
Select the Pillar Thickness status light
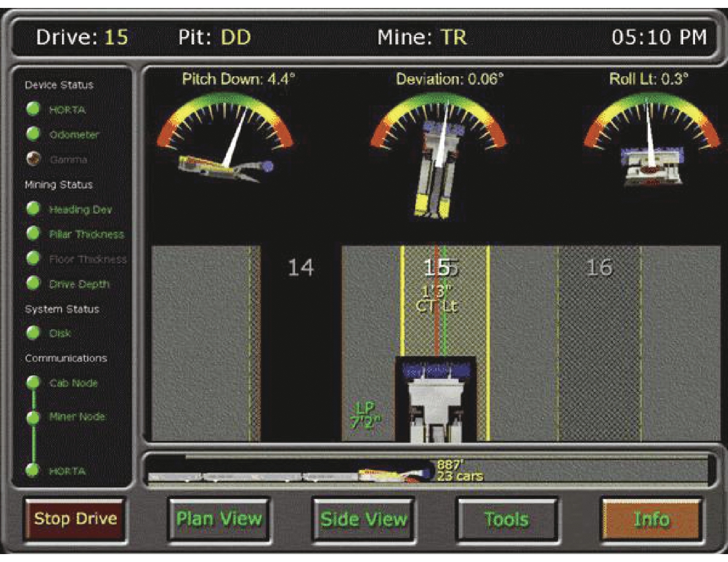coord(34,234)
